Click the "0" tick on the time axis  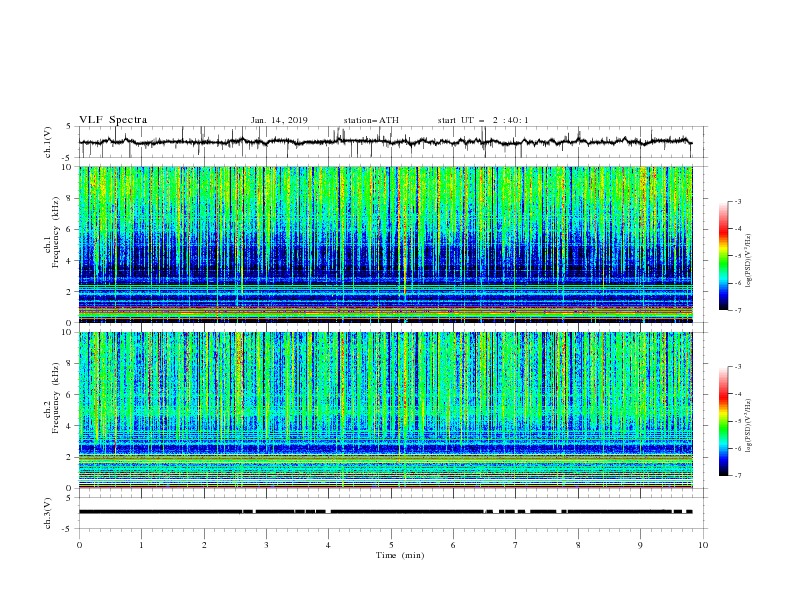(79, 545)
